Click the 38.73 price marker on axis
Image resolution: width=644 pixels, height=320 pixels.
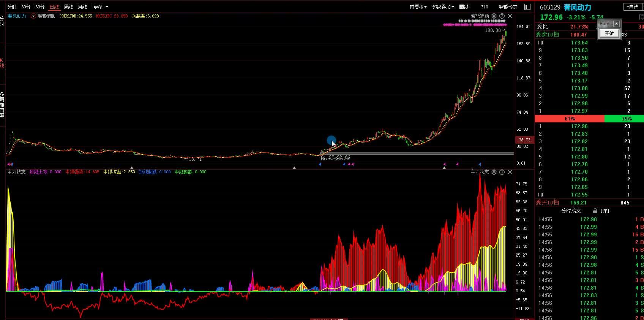[524, 140]
